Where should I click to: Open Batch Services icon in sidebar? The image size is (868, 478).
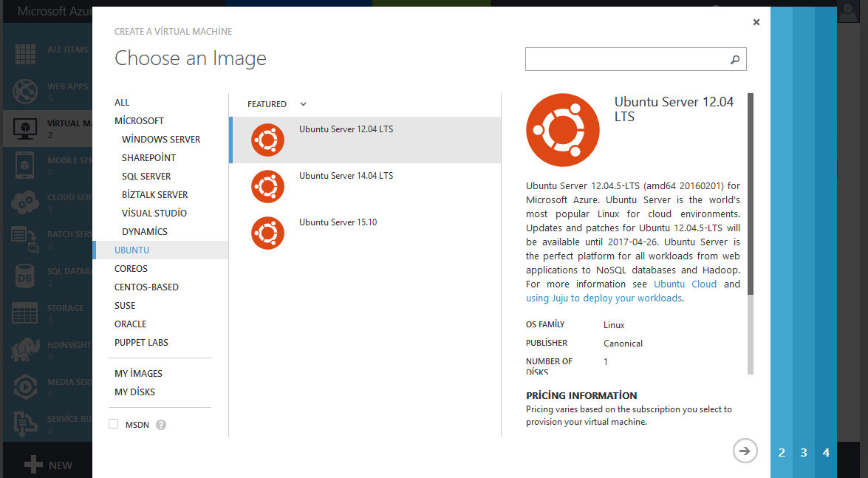[25, 239]
